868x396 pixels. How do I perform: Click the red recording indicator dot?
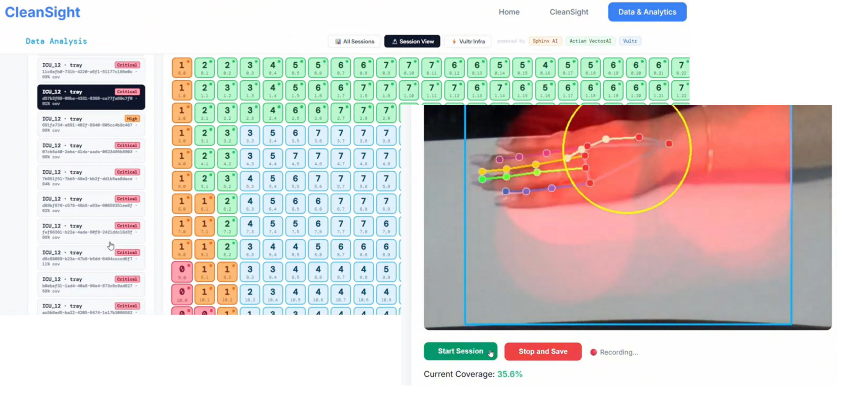pos(593,352)
